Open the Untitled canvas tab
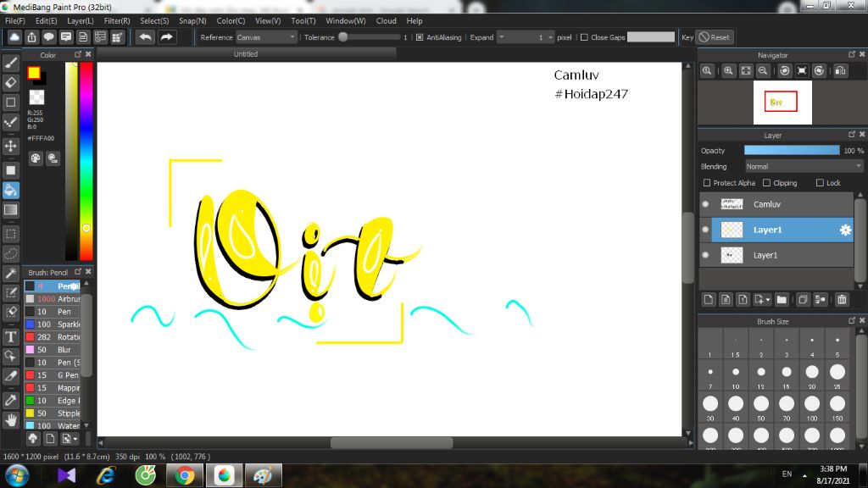 tap(246, 53)
